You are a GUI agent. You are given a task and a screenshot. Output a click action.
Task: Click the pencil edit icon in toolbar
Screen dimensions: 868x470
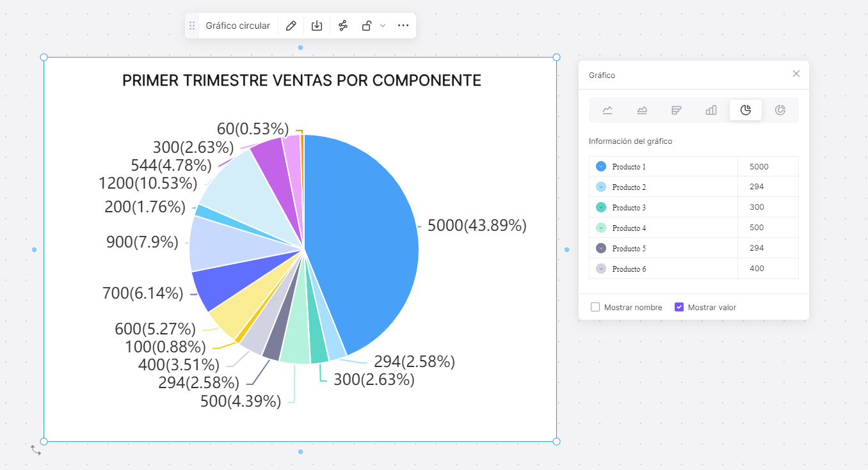coord(291,26)
